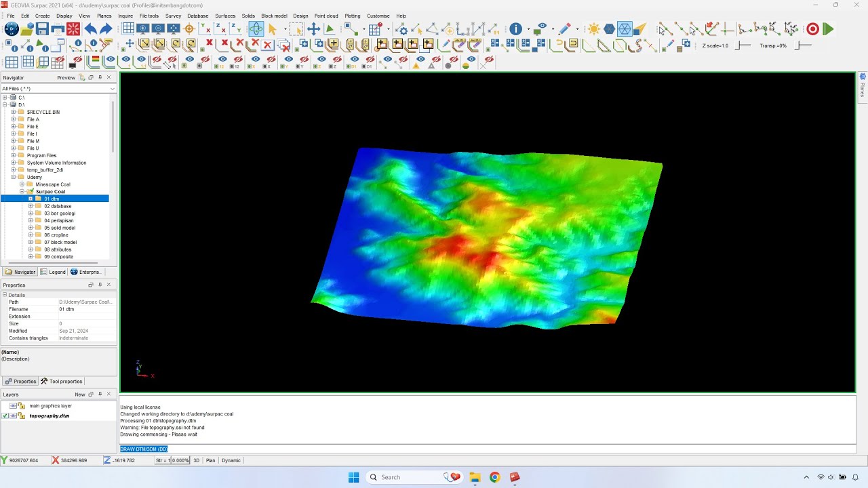This screenshot has width=868, height=488.
Task: Click the Preview button in Navigator
Action: point(66,78)
